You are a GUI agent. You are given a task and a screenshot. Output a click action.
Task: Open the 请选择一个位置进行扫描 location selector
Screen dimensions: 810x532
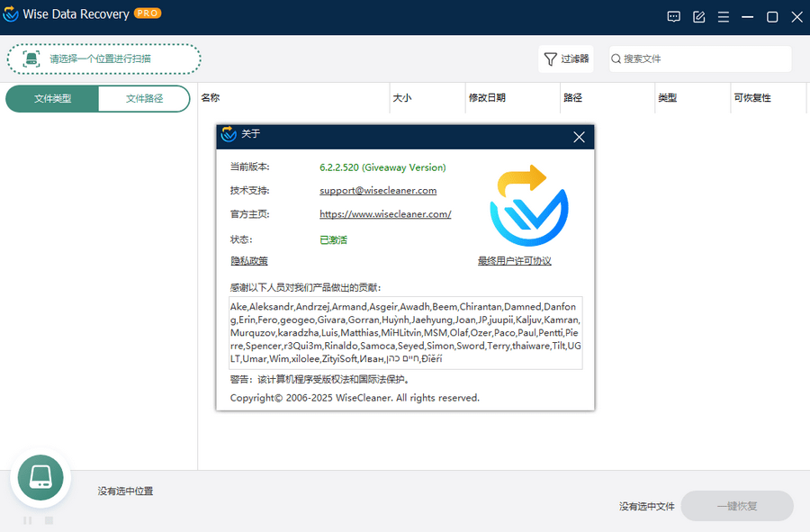point(103,59)
